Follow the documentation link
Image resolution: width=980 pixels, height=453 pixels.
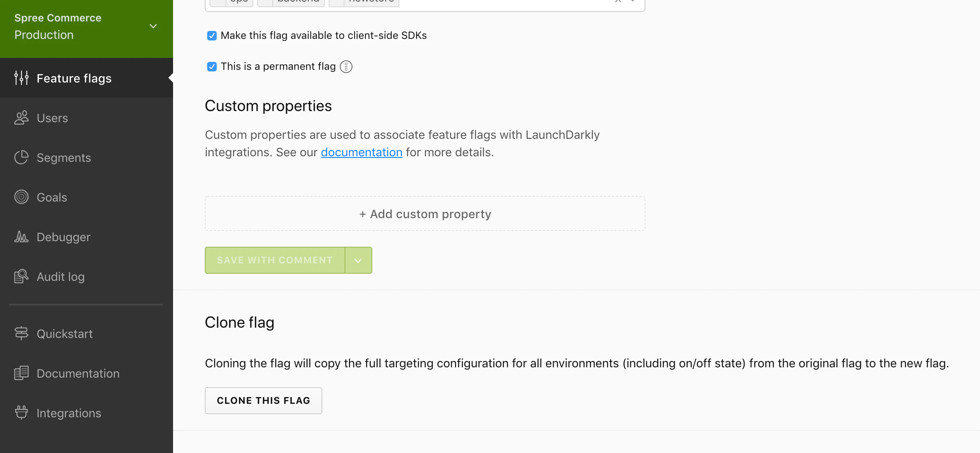pos(361,152)
